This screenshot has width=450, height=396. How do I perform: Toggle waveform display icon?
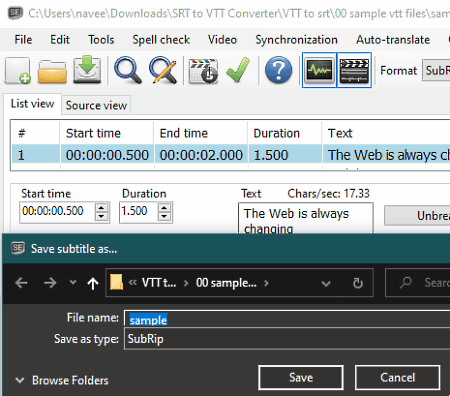pyautogui.click(x=319, y=70)
